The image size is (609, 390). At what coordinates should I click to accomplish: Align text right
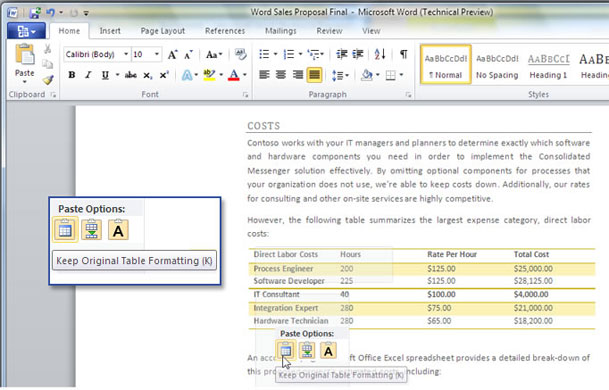coord(298,75)
